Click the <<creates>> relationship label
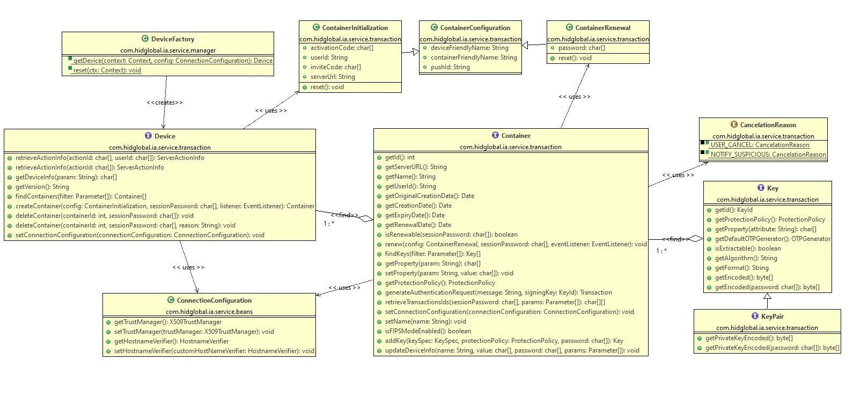The height and width of the screenshot is (396, 868). (x=165, y=102)
